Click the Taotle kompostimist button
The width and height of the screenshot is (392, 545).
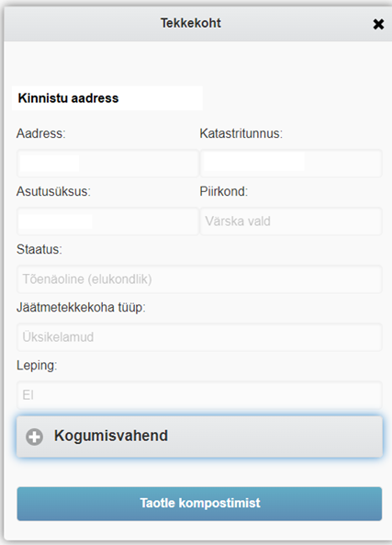click(199, 504)
